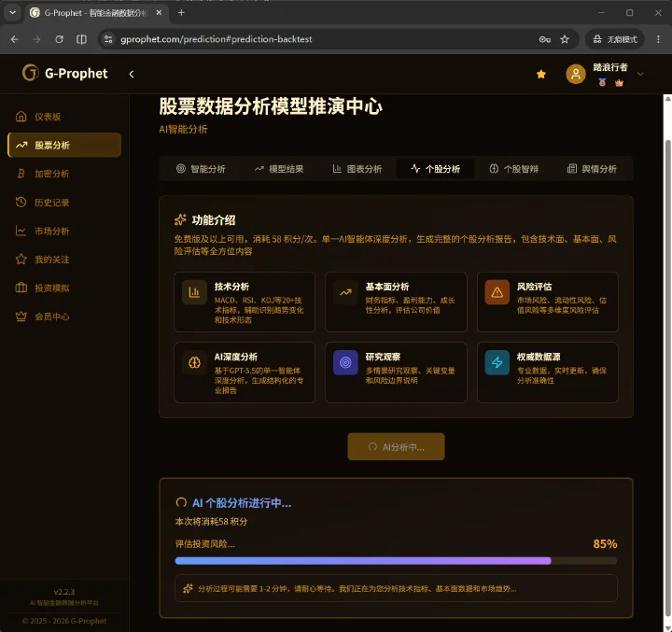The width and height of the screenshot is (672, 632).
Task: Click the medal badge under the username
Action: click(602, 82)
